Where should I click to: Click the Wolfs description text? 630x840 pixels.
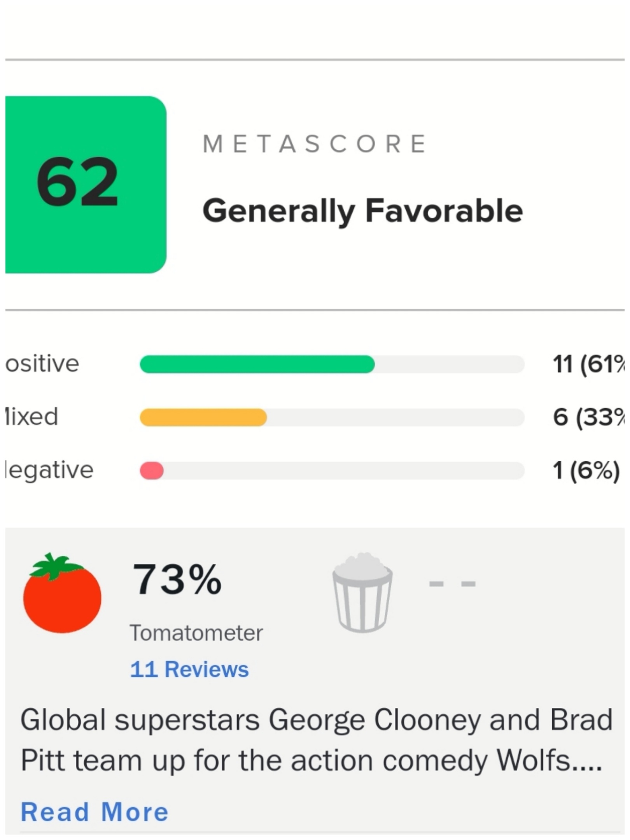pyautogui.click(x=316, y=740)
